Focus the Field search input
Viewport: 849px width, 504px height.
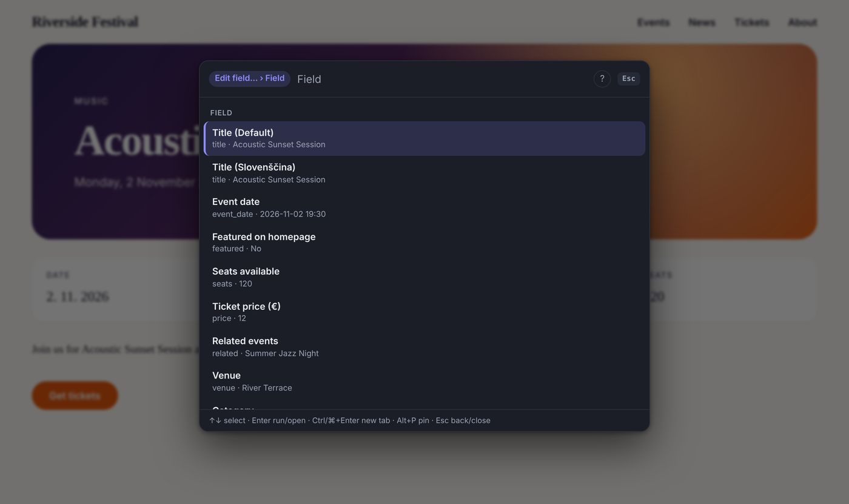tap(441, 79)
